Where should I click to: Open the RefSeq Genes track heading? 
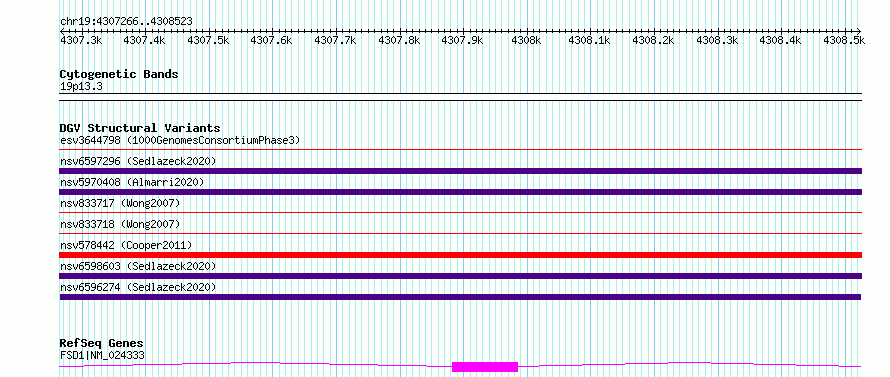click(102, 344)
